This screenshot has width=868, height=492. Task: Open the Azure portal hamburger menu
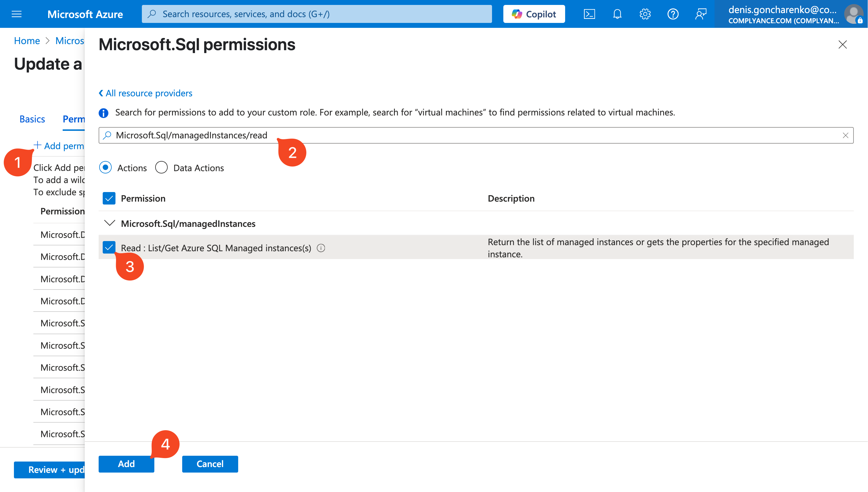click(x=17, y=14)
